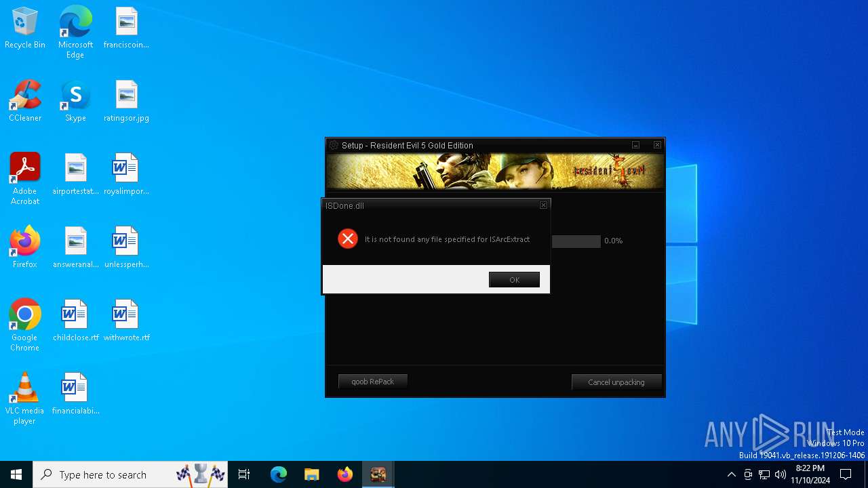Click OK in the ISDone.dll error dialog
The width and height of the screenshot is (868, 488).
514,280
